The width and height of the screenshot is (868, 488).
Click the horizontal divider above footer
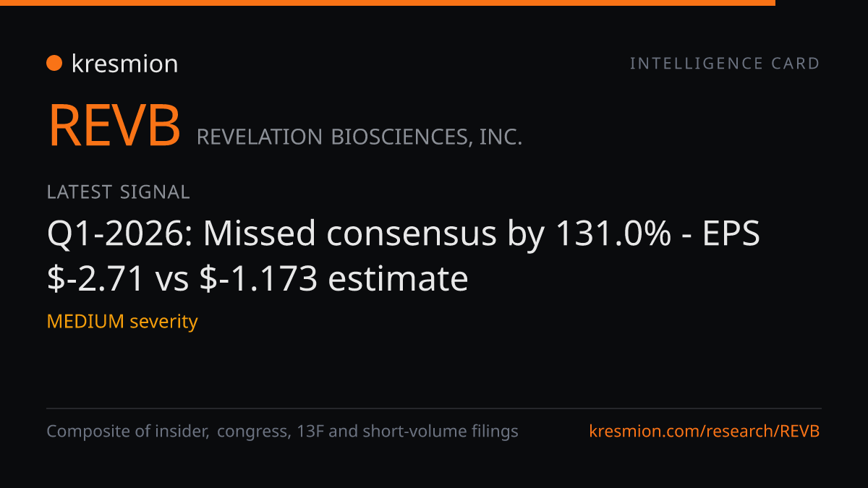click(434, 408)
